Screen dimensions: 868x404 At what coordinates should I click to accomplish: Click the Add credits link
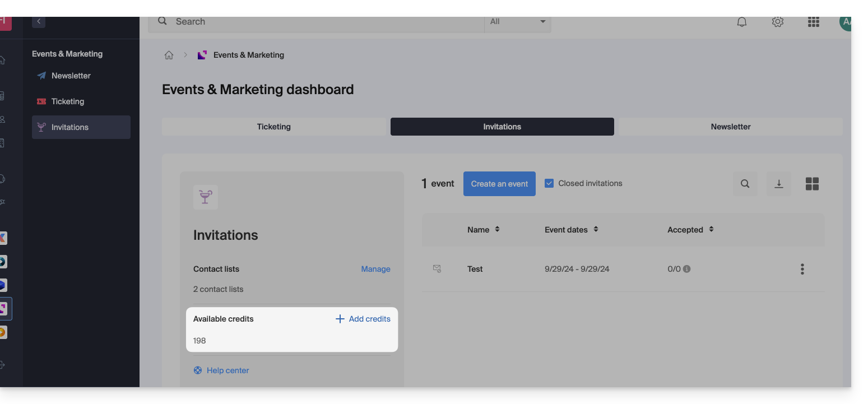coord(363,319)
